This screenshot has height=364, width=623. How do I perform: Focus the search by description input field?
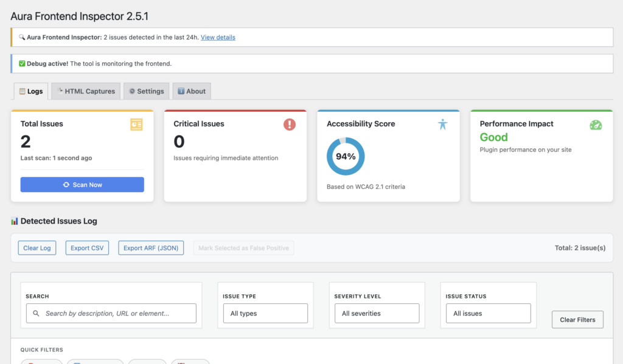[x=116, y=314]
